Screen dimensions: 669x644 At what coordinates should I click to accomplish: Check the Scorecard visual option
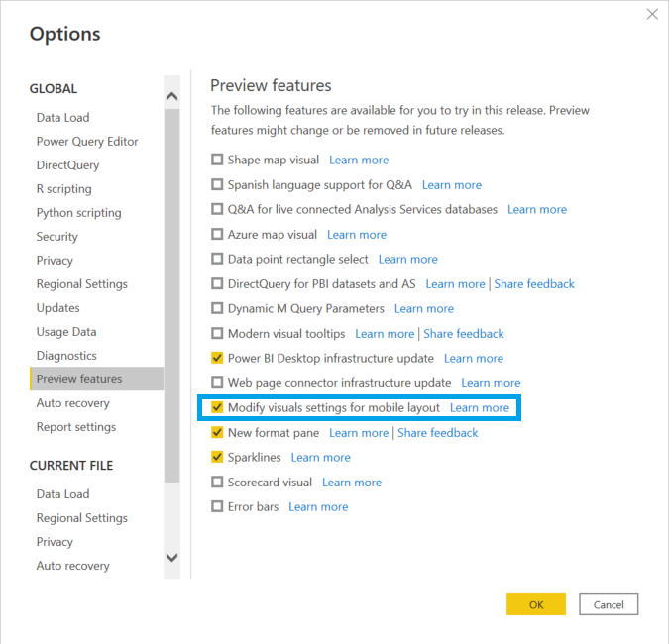point(218,483)
